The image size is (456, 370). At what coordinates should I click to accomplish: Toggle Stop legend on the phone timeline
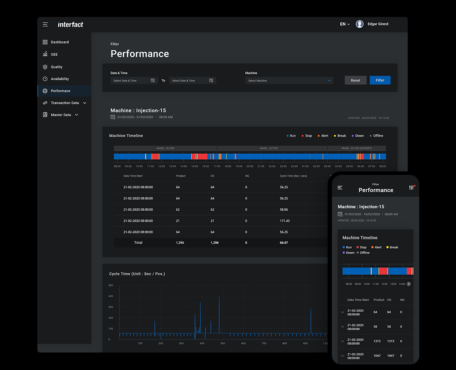pyautogui.click(x=361, y=247)
